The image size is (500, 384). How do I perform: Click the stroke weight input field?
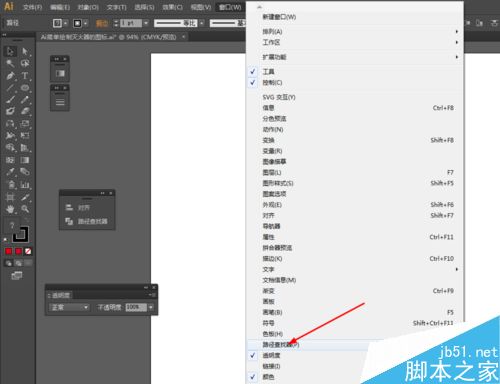pyautogui.click(x=131, y=23)
